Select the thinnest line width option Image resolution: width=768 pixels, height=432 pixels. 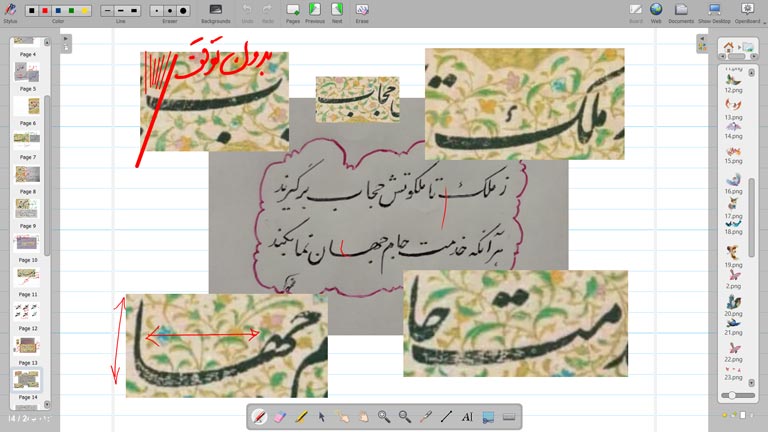tap(107, 10)
